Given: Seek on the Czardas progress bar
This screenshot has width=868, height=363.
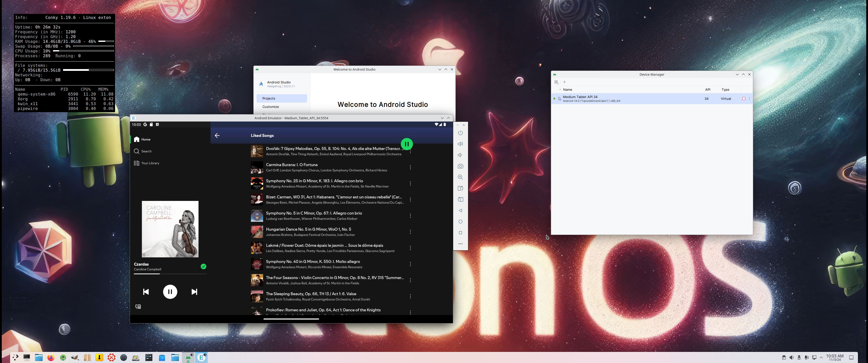Looking at the screenshot, I should click(170, 274).
